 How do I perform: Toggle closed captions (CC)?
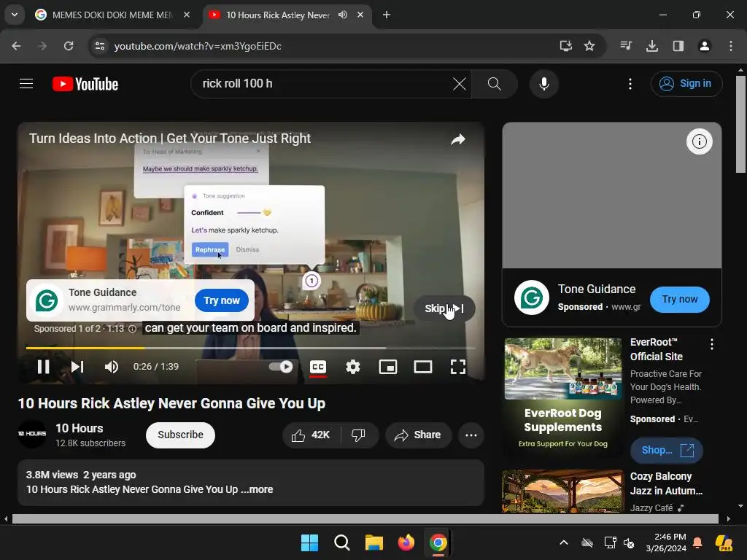(318, 367)
